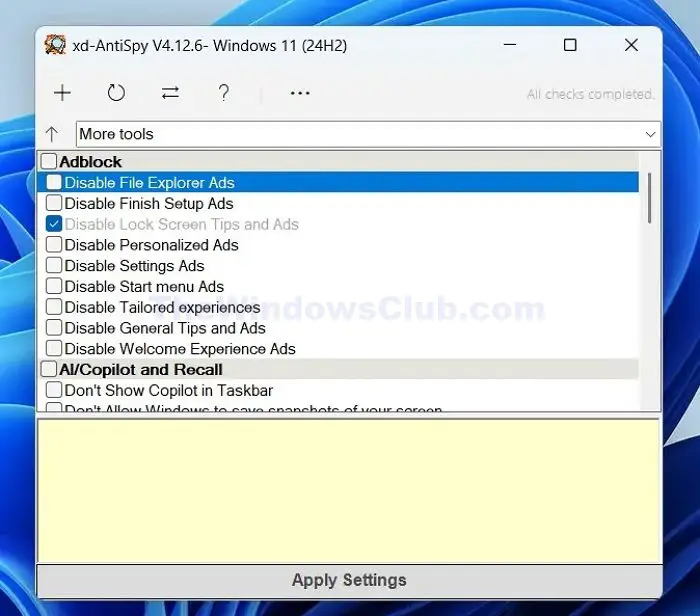Click inside the yellow description pane

[349, 491]
